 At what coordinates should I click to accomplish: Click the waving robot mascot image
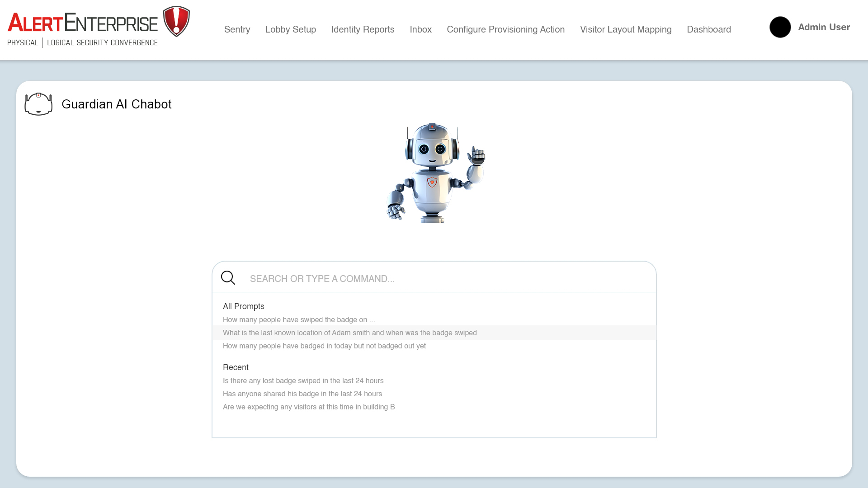point(434,173)
